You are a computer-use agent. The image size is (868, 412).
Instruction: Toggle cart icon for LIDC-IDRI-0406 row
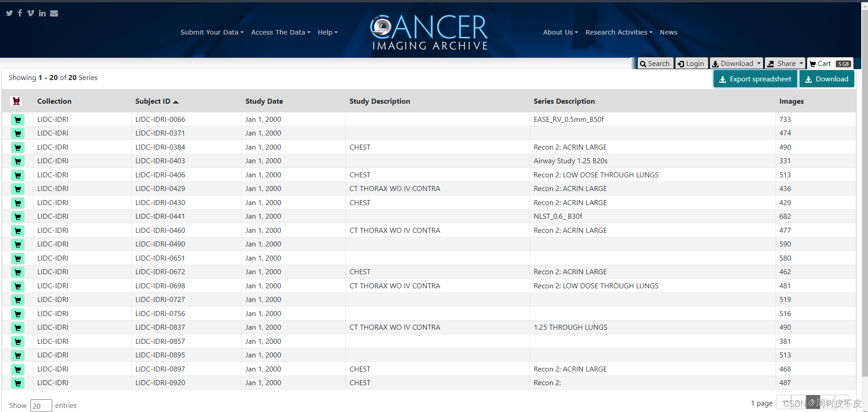tap(18, 175)
